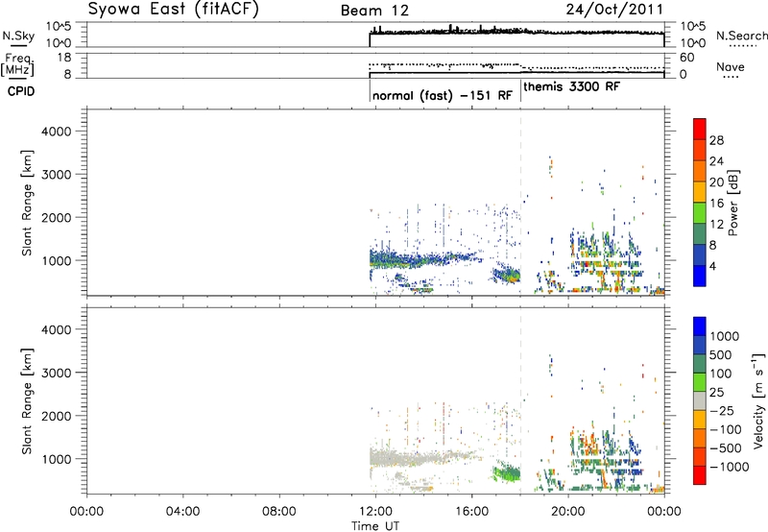Click the '18' tick on frequency axis
Viewport: 768px width, 532px height.
point(64,58)
